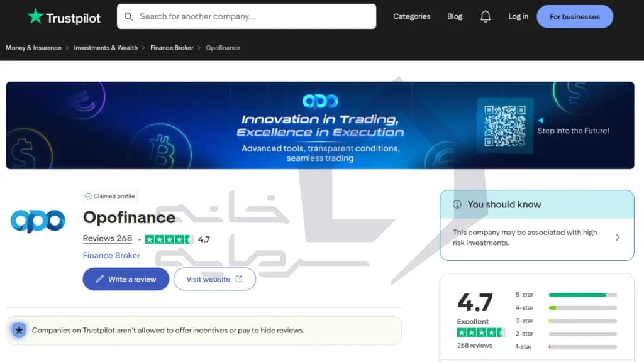Click the Innovation in Trading banner
The height and width of the screenshot is (362, 644).
click(x=320, y=125)
